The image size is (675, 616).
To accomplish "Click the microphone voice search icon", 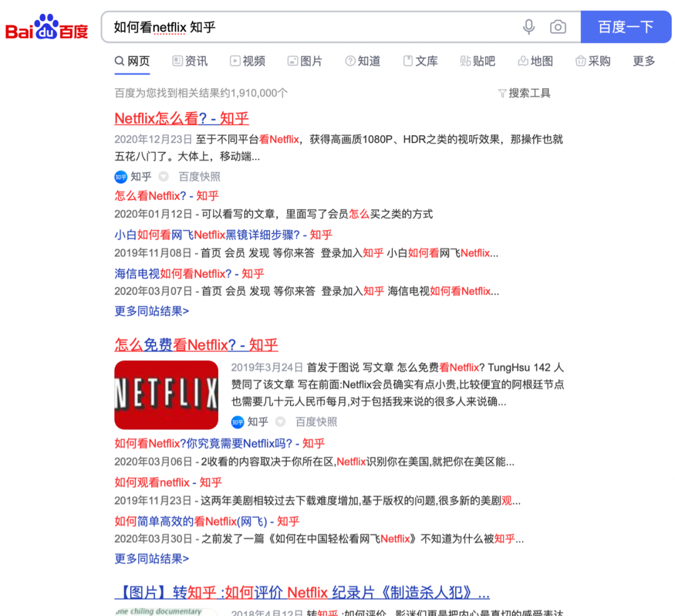I will pos(529,27).
